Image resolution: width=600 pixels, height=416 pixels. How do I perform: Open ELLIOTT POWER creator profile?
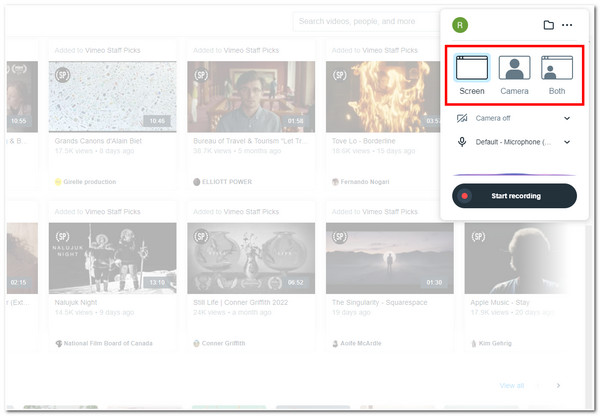(x=223, y=182)
